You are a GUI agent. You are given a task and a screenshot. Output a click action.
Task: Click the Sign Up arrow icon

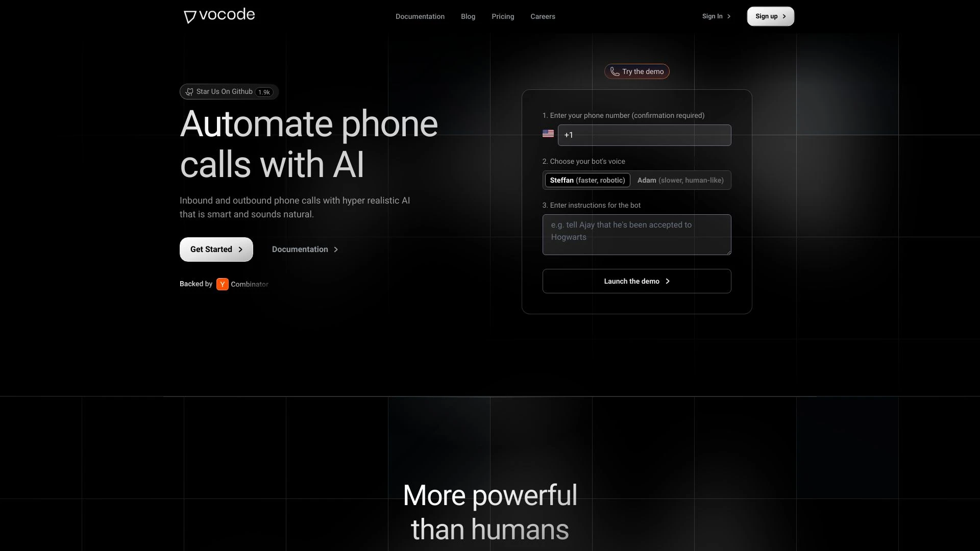pos(784,16)
